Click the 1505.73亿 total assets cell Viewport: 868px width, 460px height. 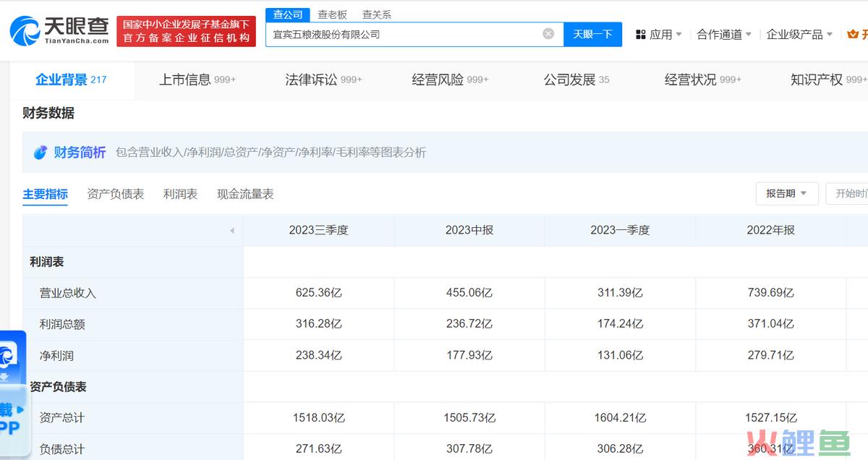click(x=469, y=417)
